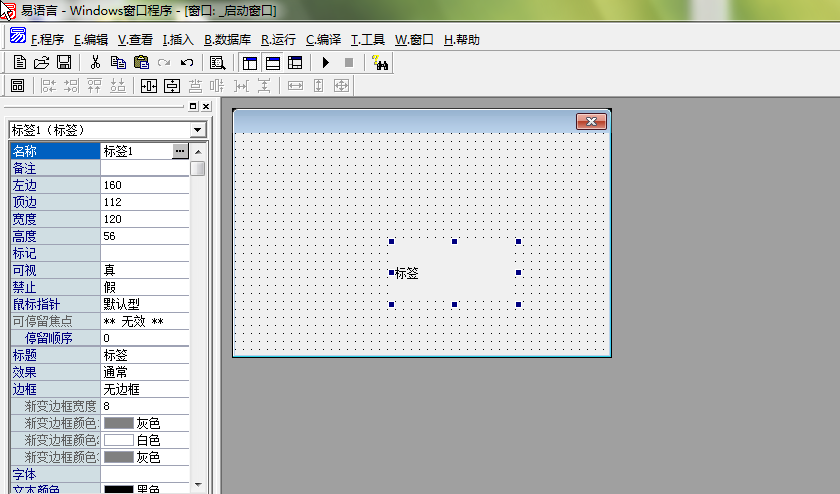Click the 禁止 property value 假

click(x=145, y=287)
